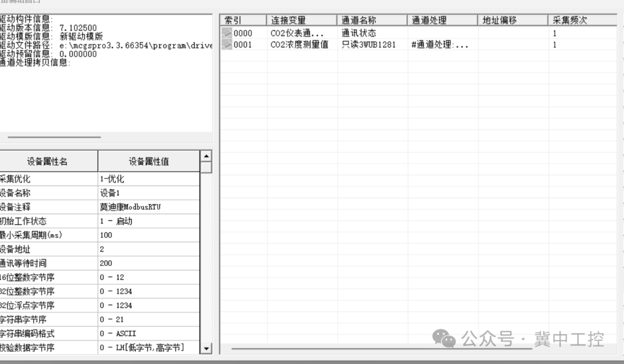Click the CO2仪表通... connected variable cell
Viewport: 624px width, 364px height.
pyautogui.click(x=297, y=33)
